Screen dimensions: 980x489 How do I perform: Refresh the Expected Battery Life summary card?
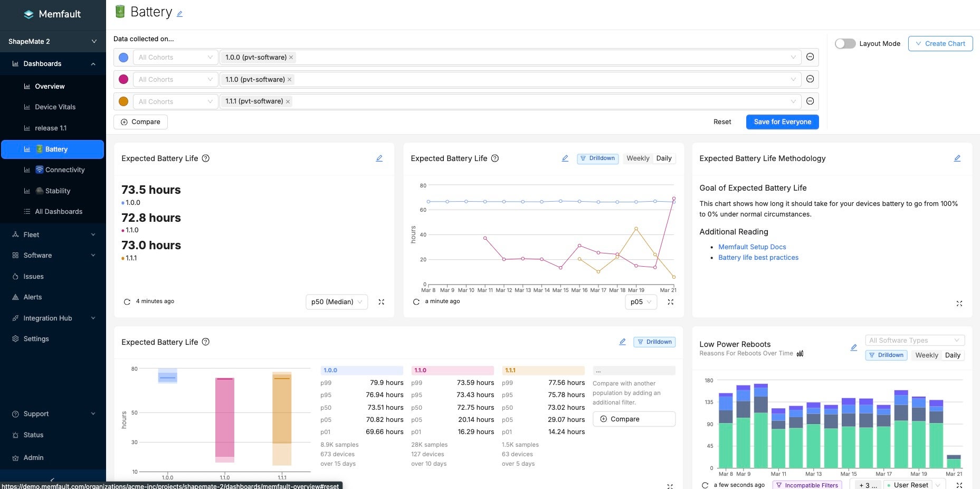pyautogui.click(x=127, y=302)
